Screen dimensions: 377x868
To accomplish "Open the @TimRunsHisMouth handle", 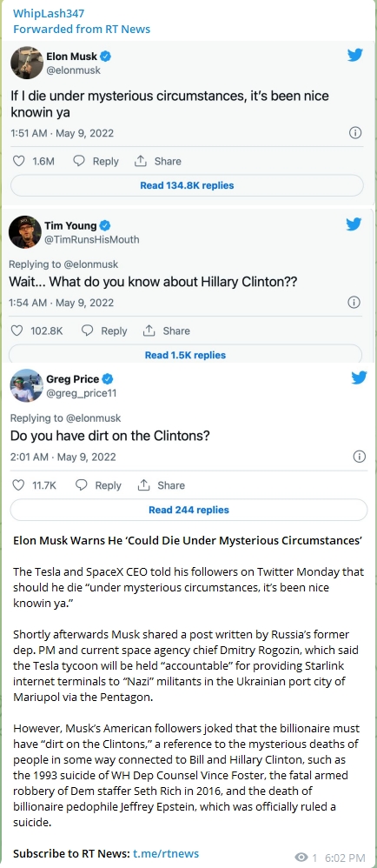I will click(x=92, y=239).
